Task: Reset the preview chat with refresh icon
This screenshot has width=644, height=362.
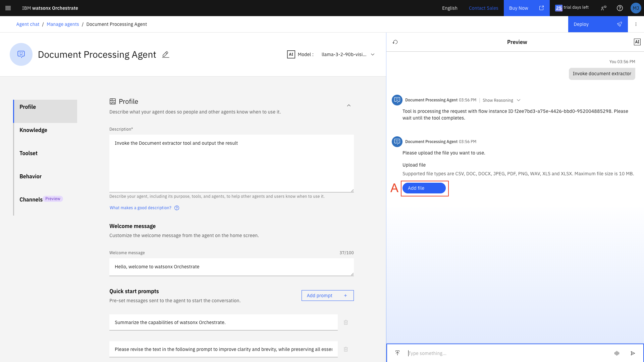Action: (395, 42)
